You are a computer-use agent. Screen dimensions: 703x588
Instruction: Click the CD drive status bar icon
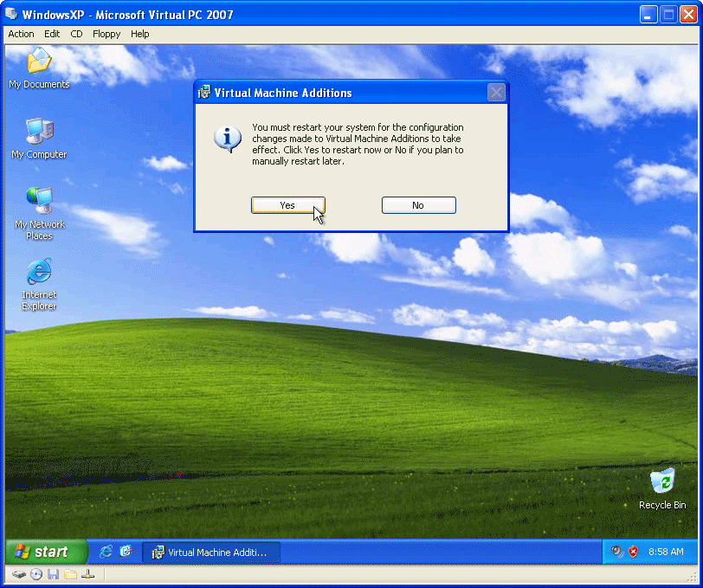click(36, 574)
